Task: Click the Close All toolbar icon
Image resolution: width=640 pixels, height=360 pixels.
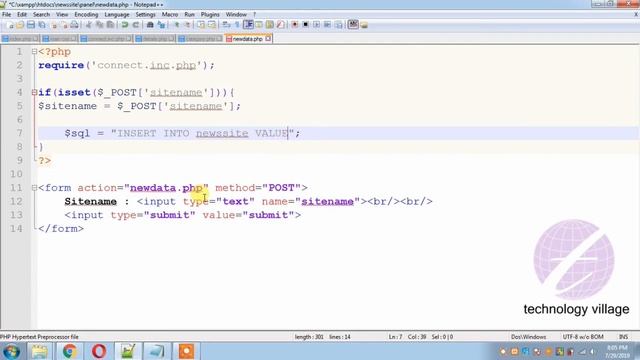Action: point(64,25)
